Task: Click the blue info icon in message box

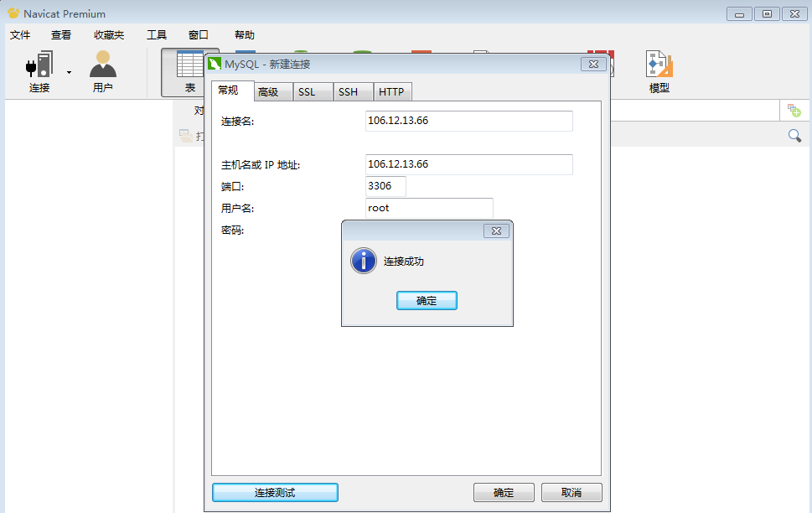Action: click(364, 261)
